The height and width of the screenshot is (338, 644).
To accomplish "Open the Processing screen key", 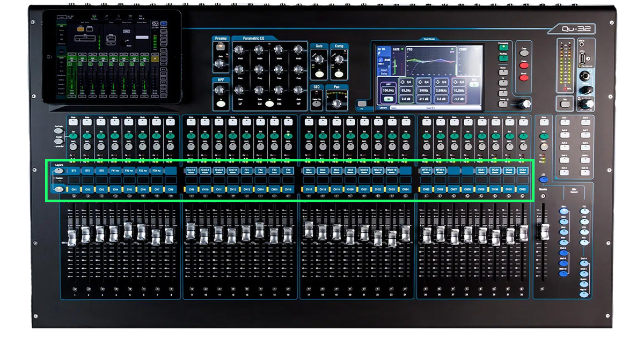I will [503, 47].
